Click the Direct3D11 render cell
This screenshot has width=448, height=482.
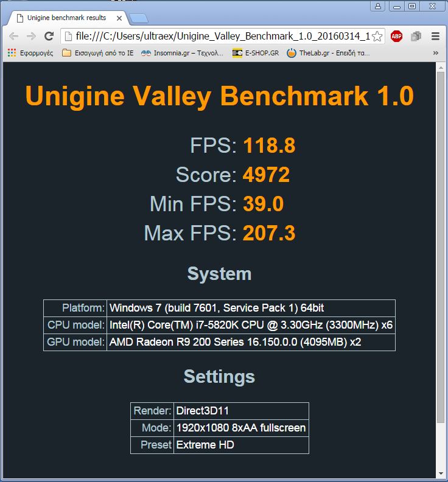242,411
